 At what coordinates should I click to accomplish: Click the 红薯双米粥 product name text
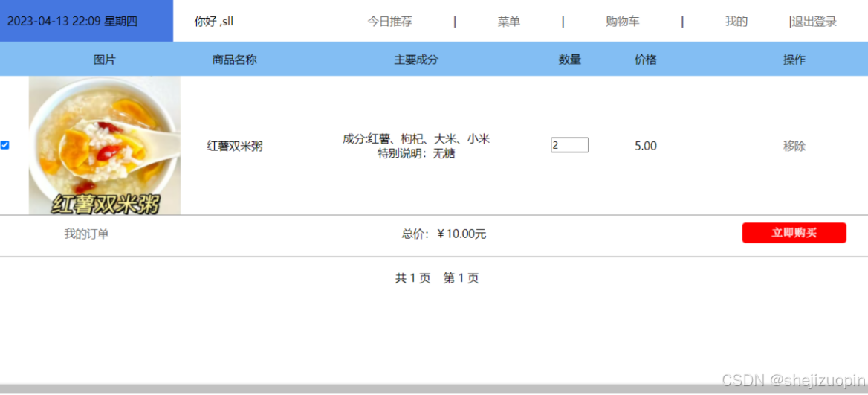235,147
